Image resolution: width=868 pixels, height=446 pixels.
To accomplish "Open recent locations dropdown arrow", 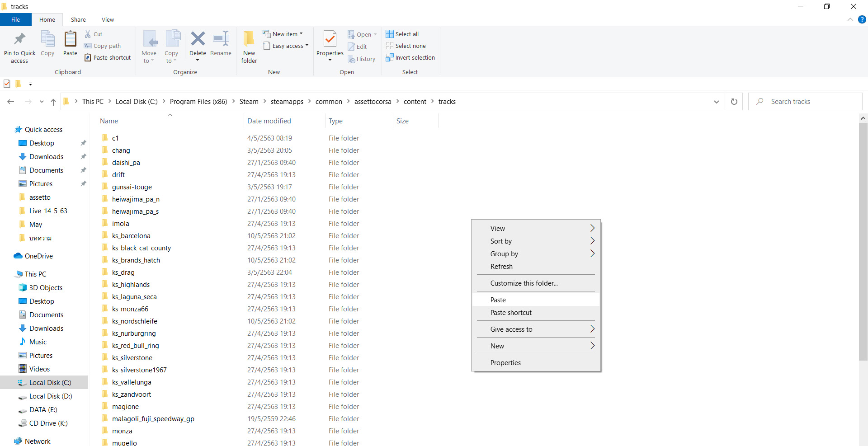I will click(42, 102).
